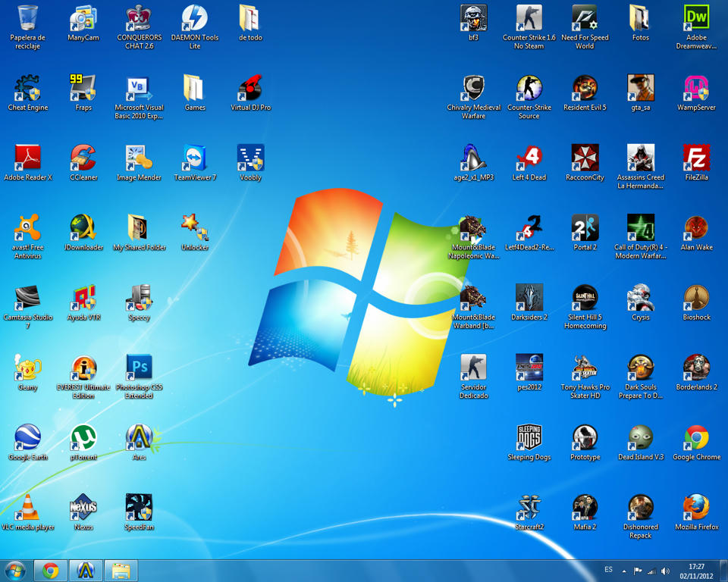728x582 pixels.
Task: Select the Mozilla Firefox desktop shortcut
Action: pos(696,507)
